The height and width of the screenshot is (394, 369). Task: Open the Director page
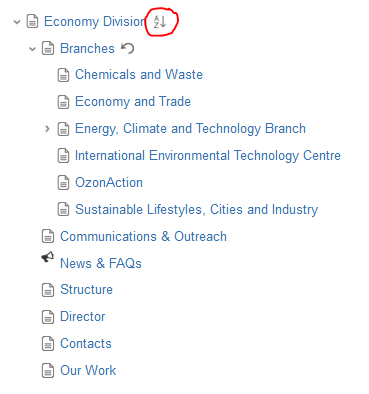[x=82, y=316]
